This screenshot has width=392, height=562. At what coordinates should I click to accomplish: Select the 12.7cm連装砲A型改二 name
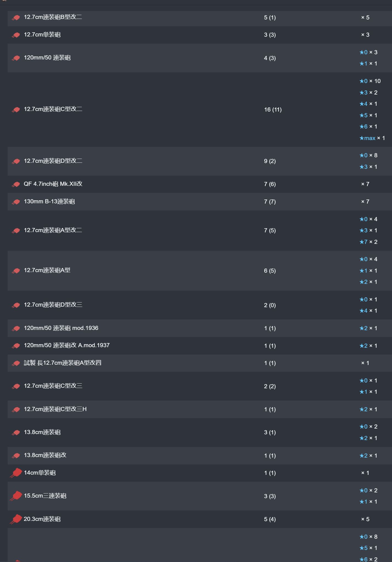53,230
